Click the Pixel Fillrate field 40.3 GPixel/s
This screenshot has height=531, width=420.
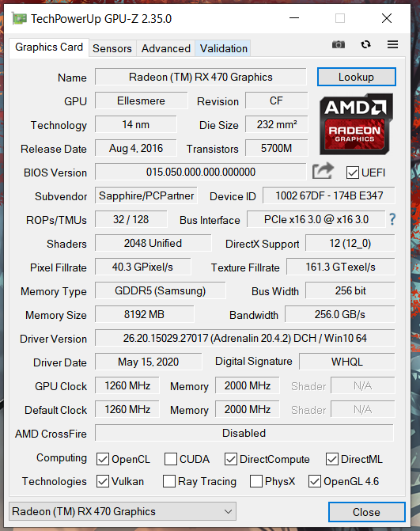(143, 267)
